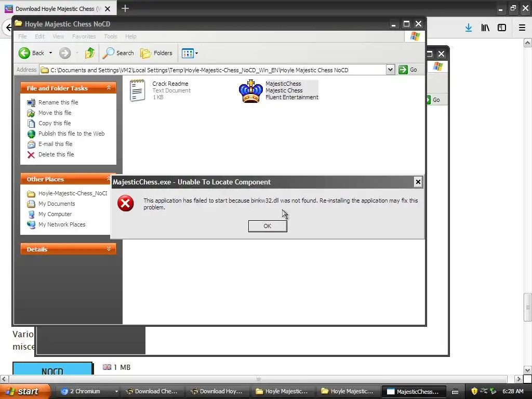Click the Windows flag logo in front window

pyautogui.click(x=415, y=36)
